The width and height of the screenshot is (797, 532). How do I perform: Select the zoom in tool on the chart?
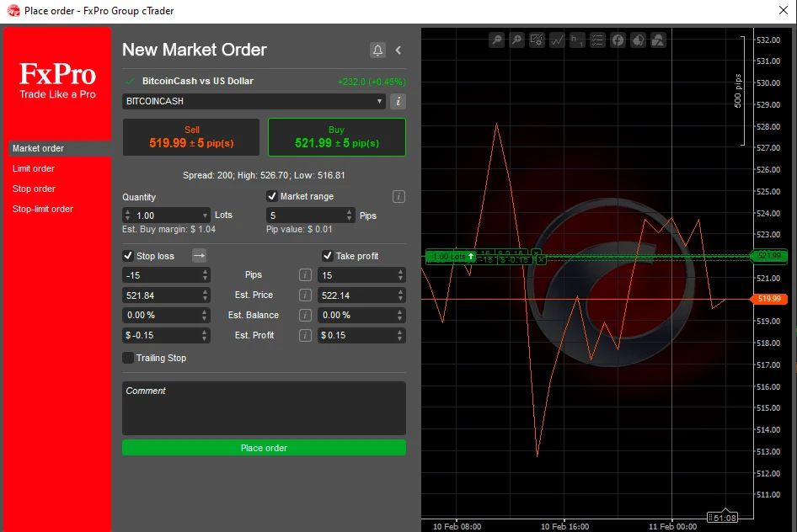[516, 40]
